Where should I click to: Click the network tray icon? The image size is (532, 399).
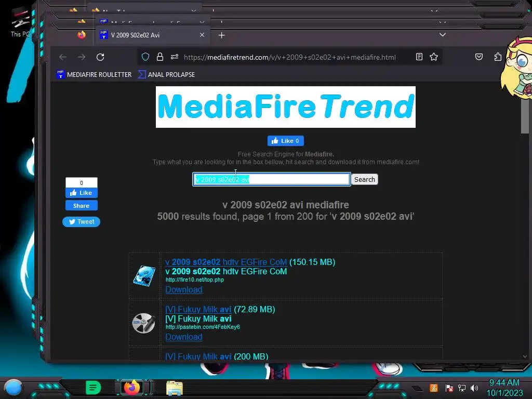click(x=462, y=388)
